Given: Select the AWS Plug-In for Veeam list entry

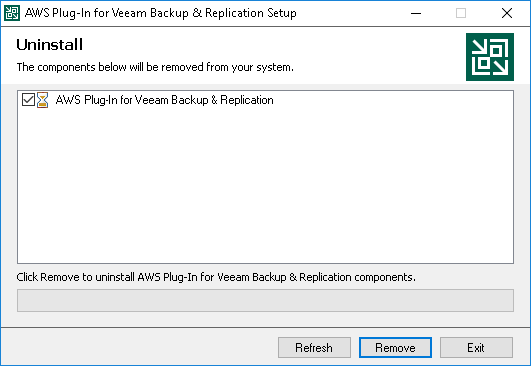Looking at the screenshot, I should tap(164, 100).
